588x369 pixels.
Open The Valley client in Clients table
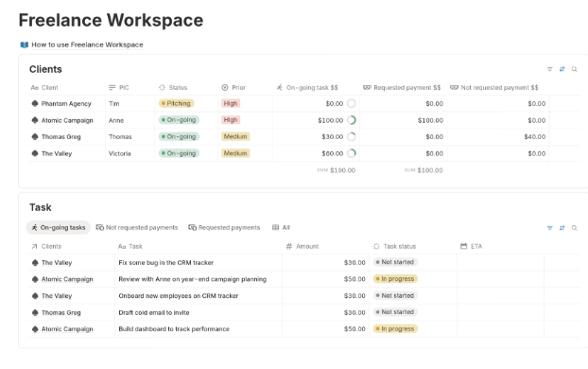point(57,153)
